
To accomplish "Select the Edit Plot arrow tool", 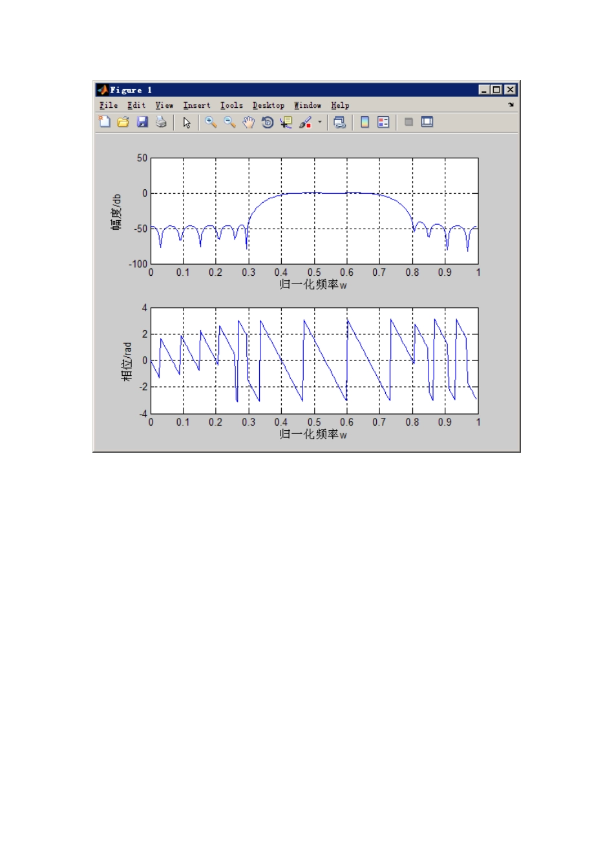I will click(187, 122).
